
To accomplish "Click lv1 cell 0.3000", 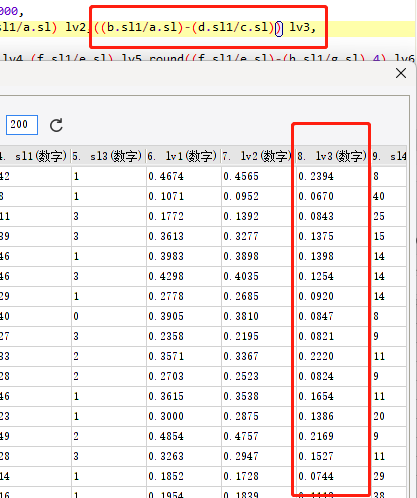I will click(x=184, y=416).
